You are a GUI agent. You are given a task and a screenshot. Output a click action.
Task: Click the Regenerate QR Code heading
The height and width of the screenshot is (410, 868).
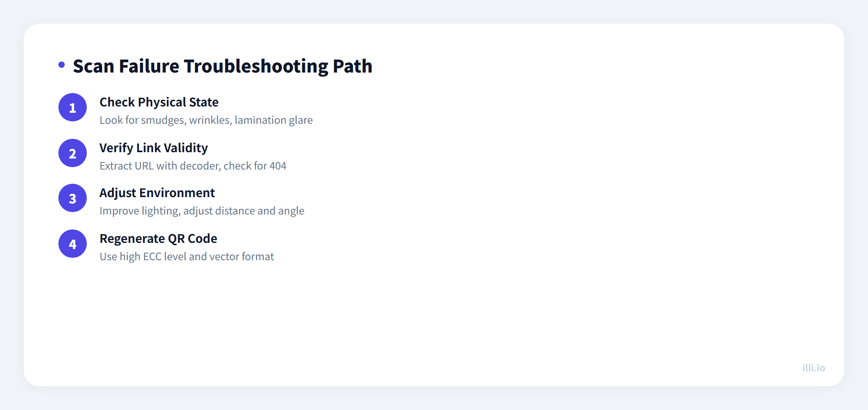point(158,239)
